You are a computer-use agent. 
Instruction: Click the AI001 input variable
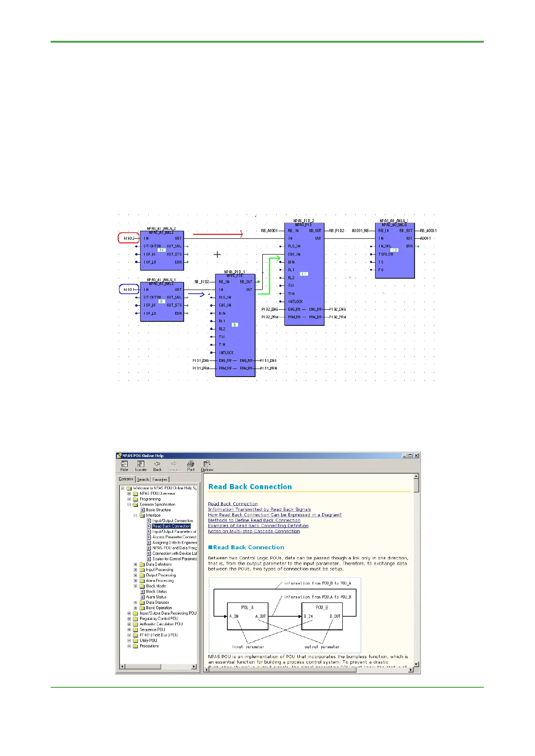(129, 290)
